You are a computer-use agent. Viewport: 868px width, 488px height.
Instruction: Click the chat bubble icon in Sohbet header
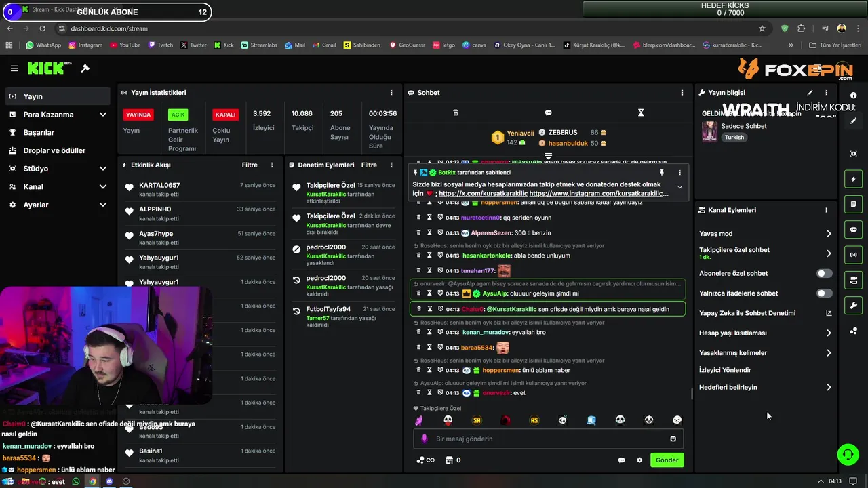[548, 113]
